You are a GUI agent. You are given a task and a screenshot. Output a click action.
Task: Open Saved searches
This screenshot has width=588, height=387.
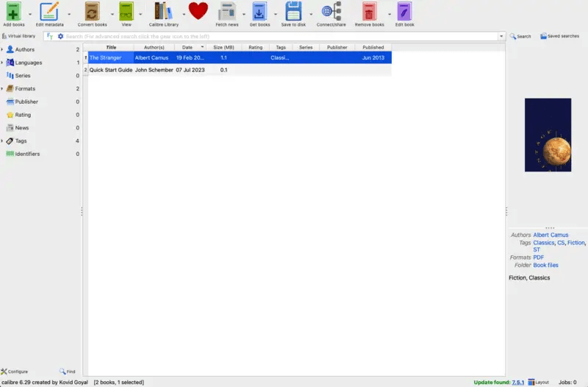coord(559,36)
